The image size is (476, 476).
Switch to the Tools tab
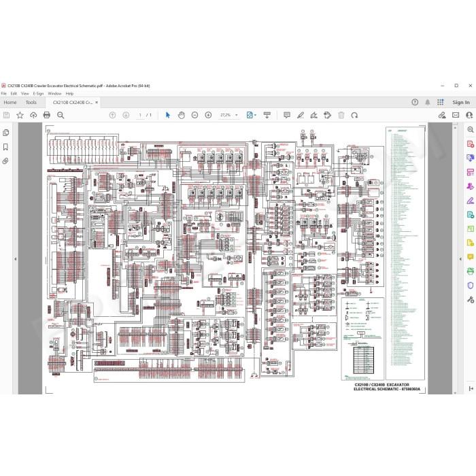pyautogui.click(x=31, y=102)
